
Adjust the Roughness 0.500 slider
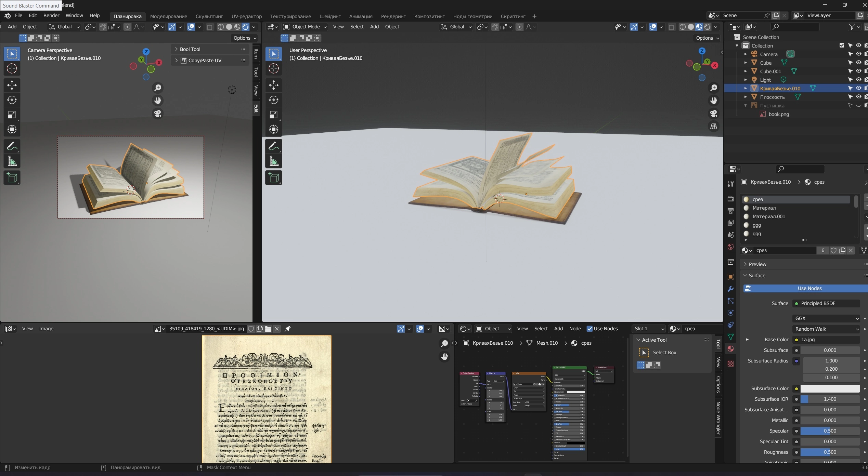830,452
